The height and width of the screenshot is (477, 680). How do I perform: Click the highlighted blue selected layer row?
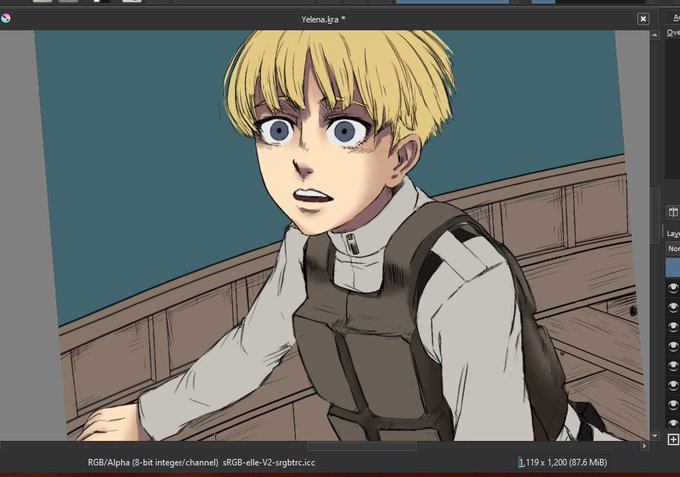pyautogui.click(x=673, y=268)
